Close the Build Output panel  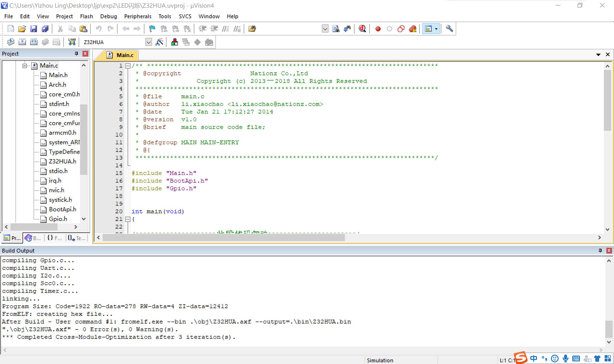(609, 250)
